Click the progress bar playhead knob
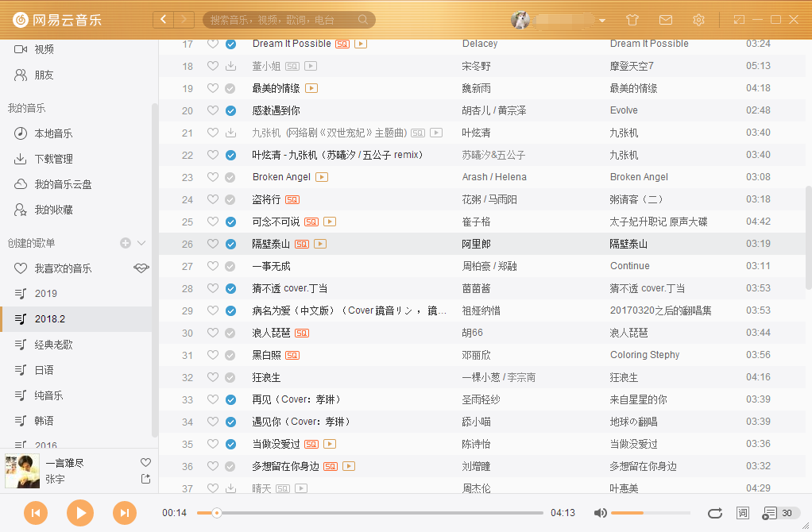This screenshot has width=812, height=532. (x=217, y=513)
